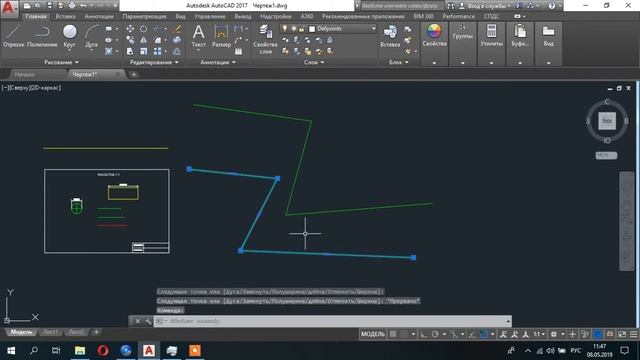Click the Mirror tool icon
The image size is (640, 360).
[144, 40]
